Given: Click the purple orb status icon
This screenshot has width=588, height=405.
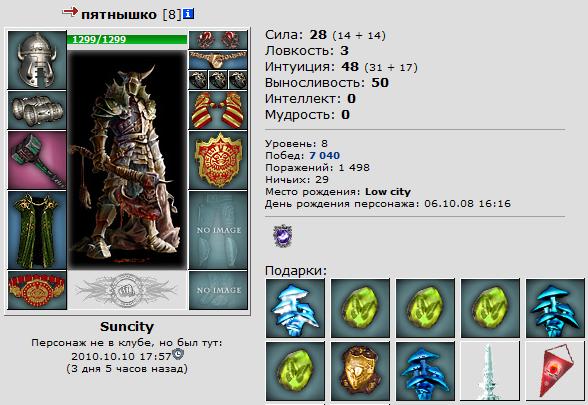Looking at the screenshot, I should tap(282, 236).
